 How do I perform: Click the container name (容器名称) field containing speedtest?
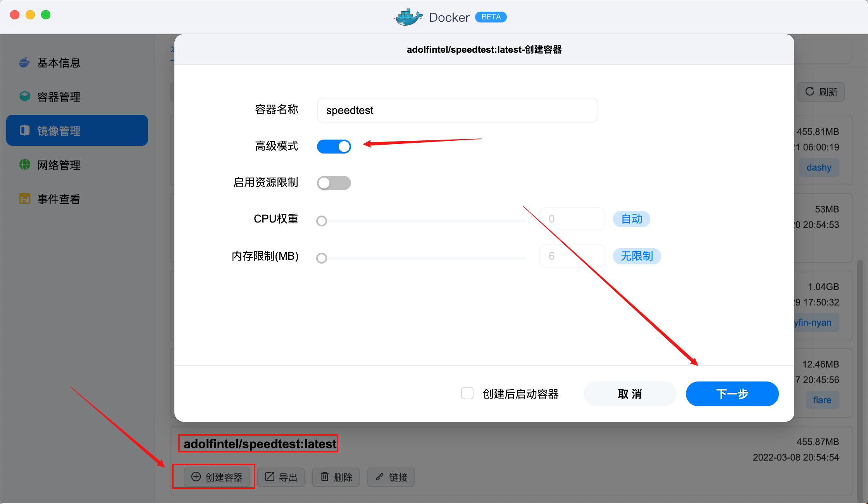pyautogui.click(x=457, y=110)
